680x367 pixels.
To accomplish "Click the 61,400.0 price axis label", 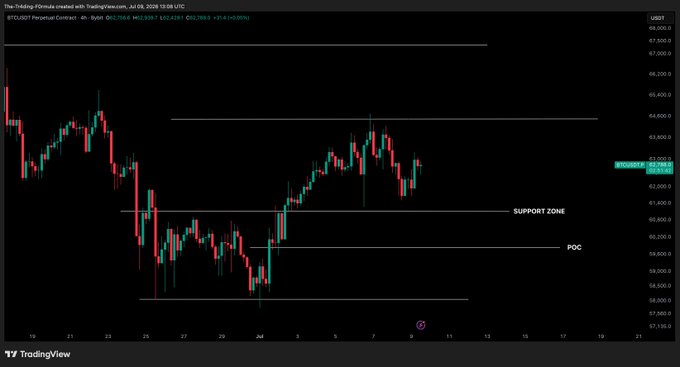I will [x=660, y=203].
